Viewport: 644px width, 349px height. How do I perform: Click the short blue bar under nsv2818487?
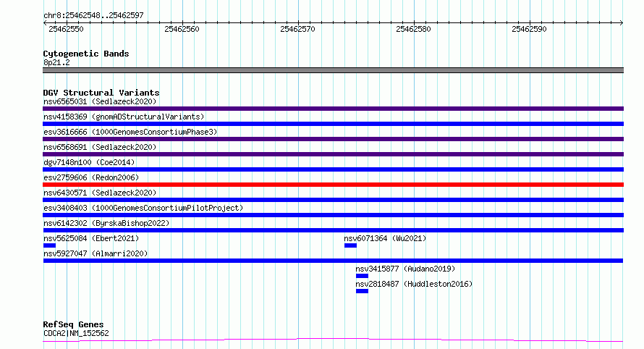(x=362, y=291)
